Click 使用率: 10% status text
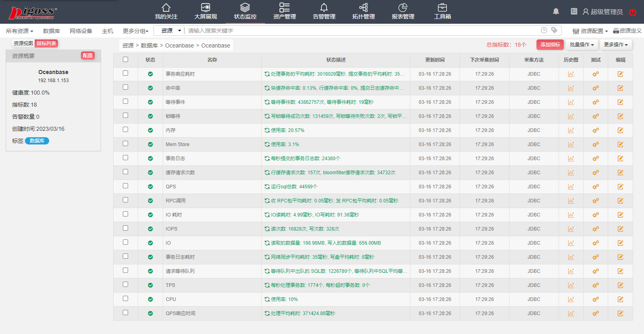 [x=284, y=299]
